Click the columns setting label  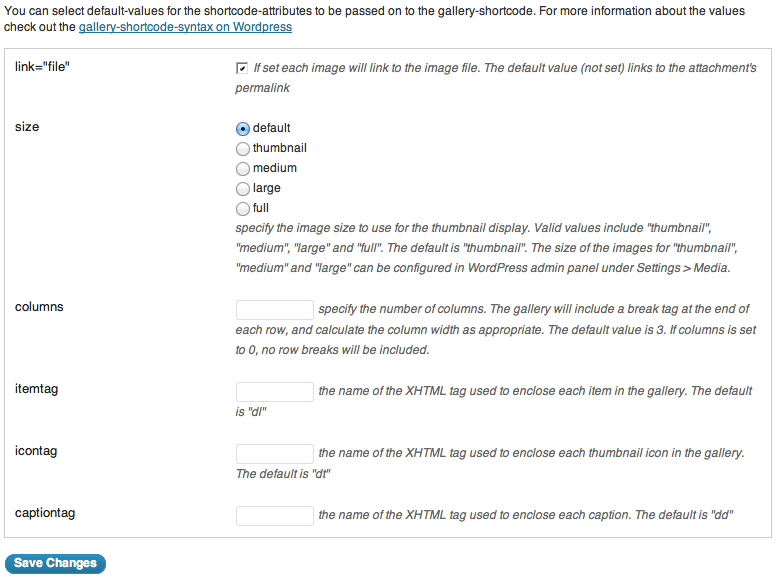click(x=39, y=307)
